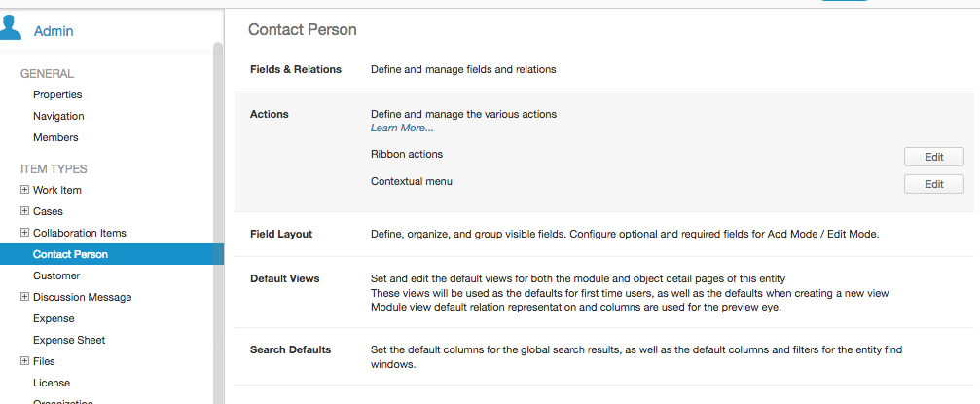
Task: Click the 'Contextual menu' label
Action: click(x=412, y=181)
